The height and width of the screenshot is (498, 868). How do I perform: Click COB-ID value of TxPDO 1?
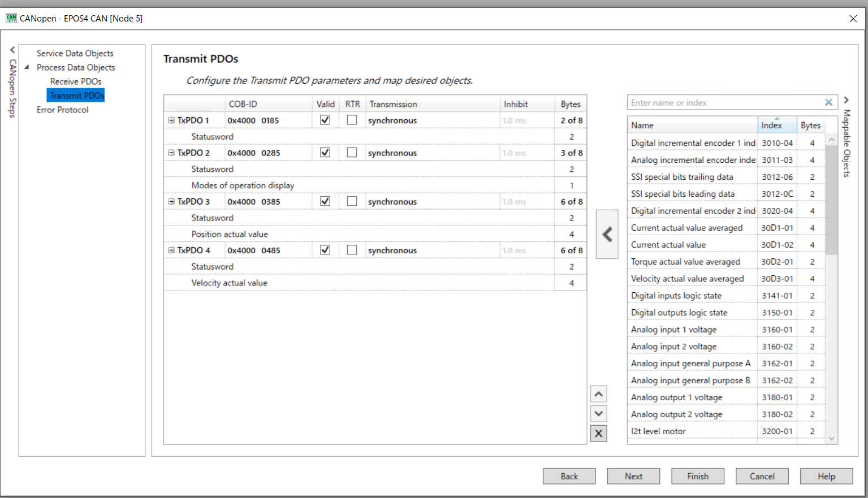click(253, 120)
